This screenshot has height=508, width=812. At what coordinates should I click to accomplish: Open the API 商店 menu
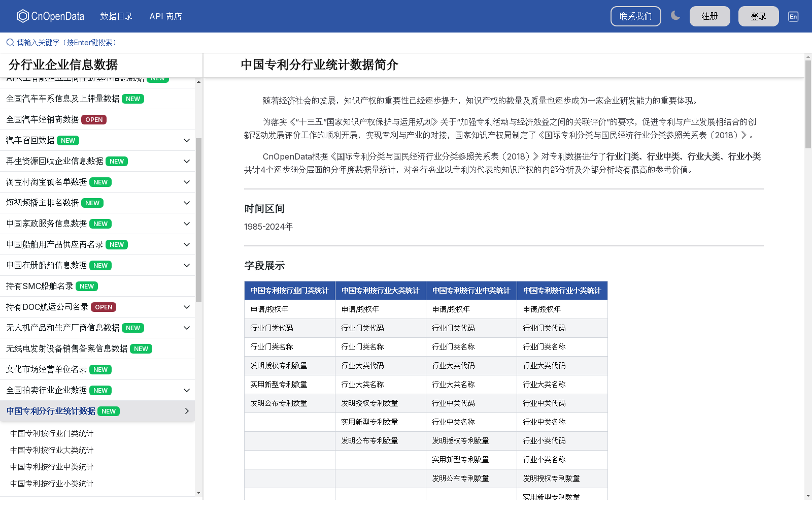click(165, 16)
